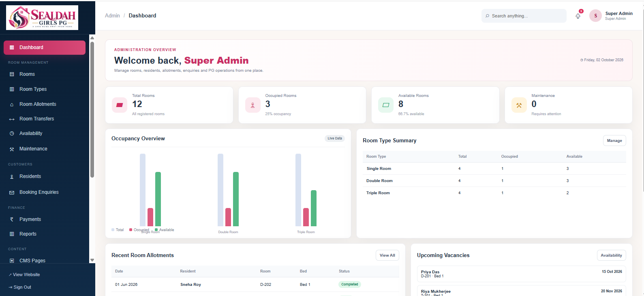Click the Sealdah Girls PG logo
This screenshot has width=644, height=296.
42,18
